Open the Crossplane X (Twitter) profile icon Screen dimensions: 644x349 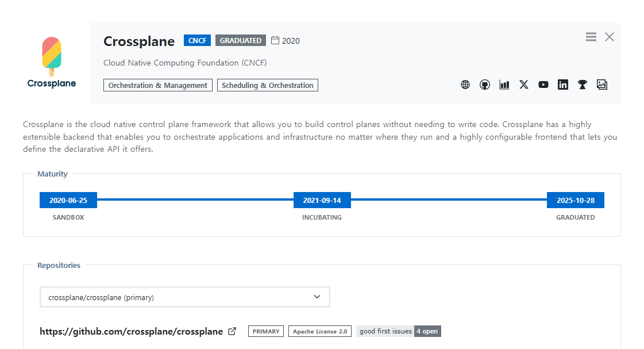tap(524, 85)
